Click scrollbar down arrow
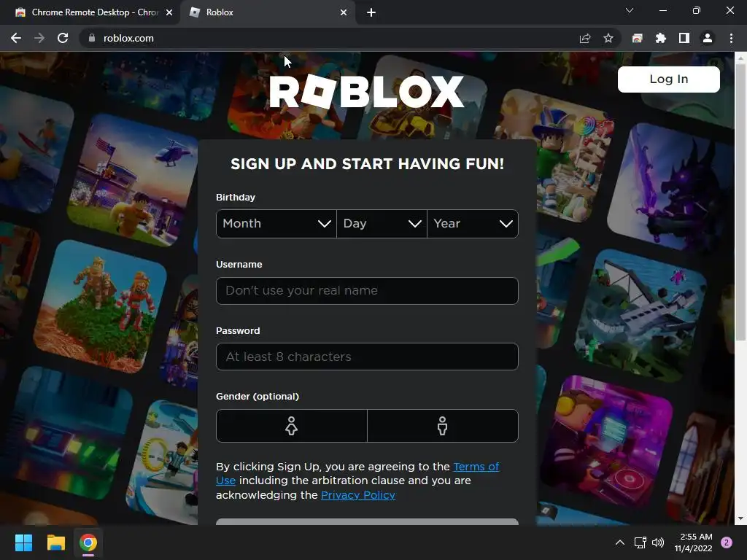 tap(740, 518)
